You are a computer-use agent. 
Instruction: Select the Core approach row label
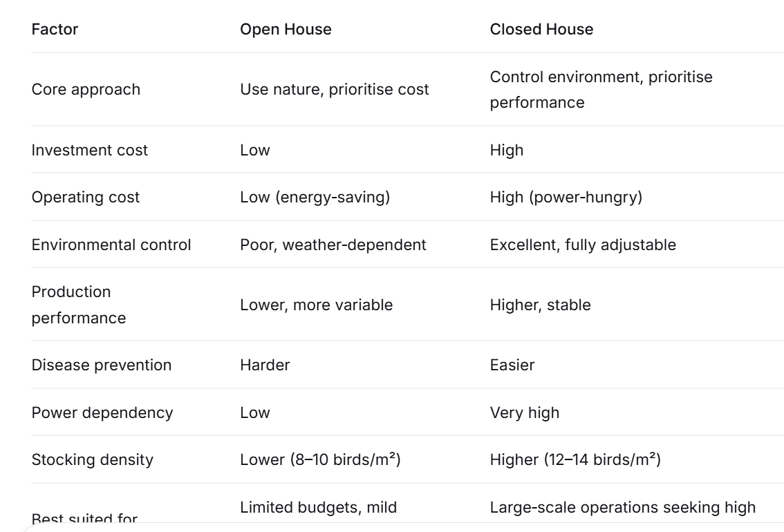click(x=86, y=89)
